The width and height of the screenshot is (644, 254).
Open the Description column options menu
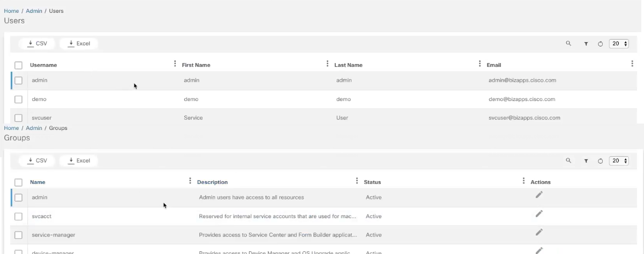357,181
